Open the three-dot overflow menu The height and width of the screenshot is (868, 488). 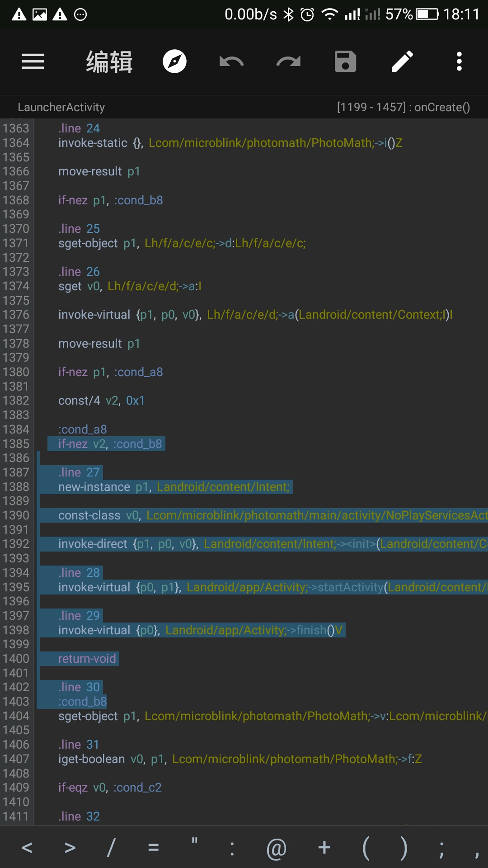[x=459, y=61]
